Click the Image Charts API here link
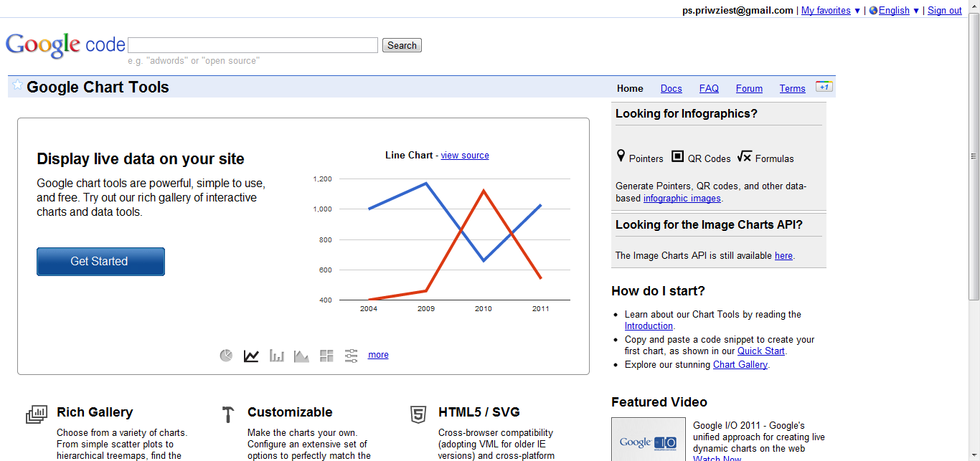 coord(783,256)
